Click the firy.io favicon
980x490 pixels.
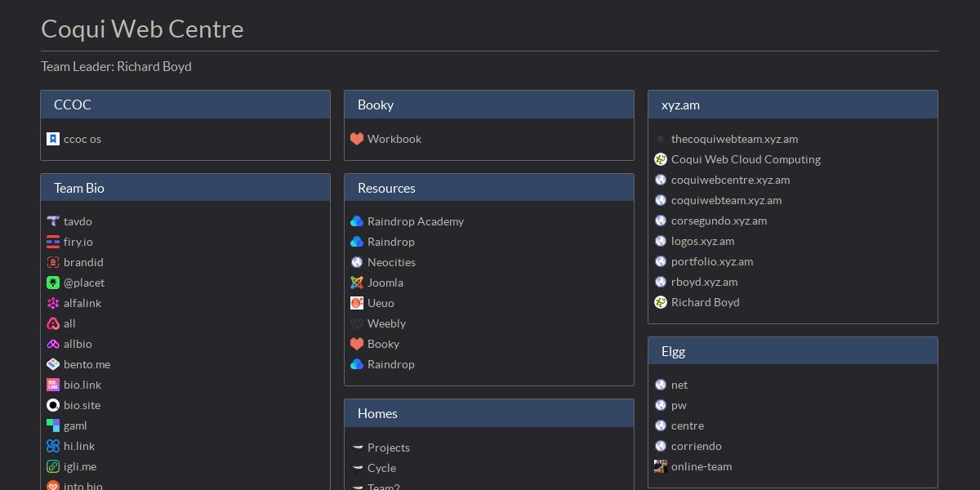(x=53, y=242)
